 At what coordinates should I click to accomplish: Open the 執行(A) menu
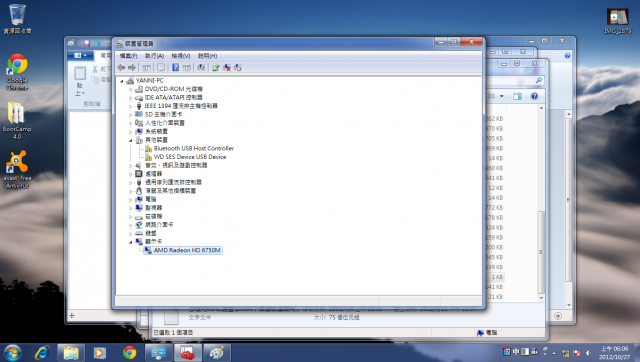coord(154,56)
